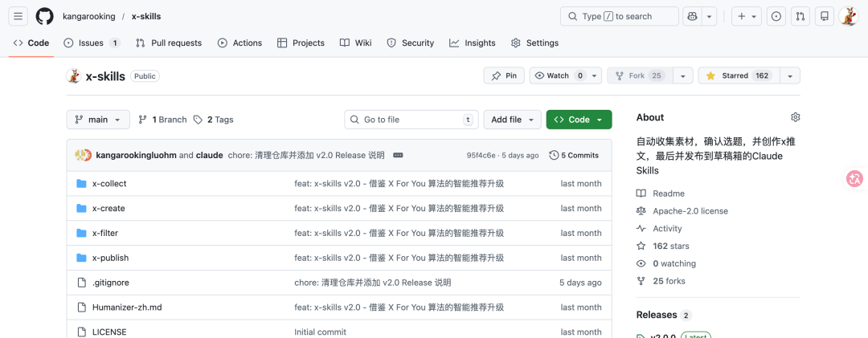Switch to the Settings tab

pyautogui.click(x=534, y=43)
